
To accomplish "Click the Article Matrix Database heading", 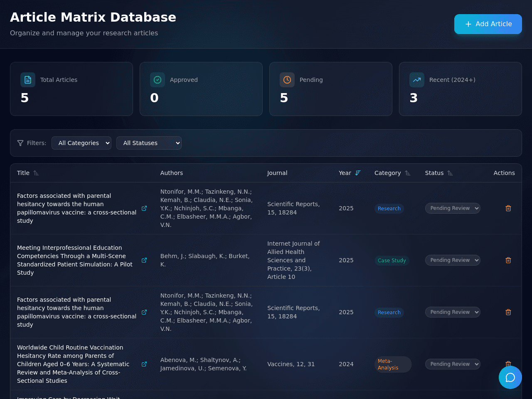I will (x=93, y=17).
